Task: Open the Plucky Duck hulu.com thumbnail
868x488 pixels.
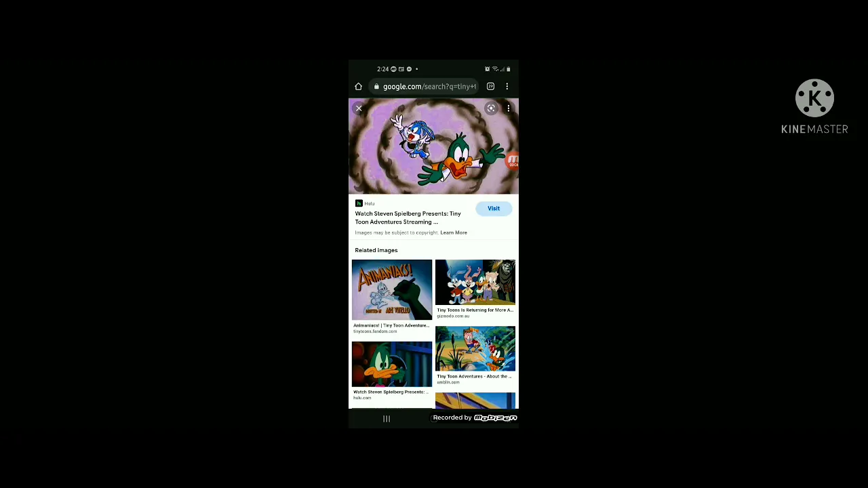Action: coord(392,365)
